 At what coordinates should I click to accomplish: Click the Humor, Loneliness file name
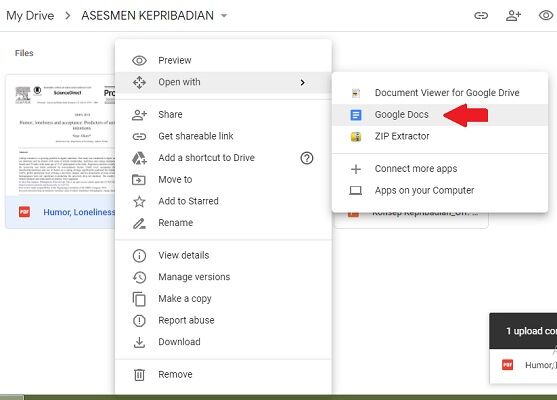(x=79, y=212)
